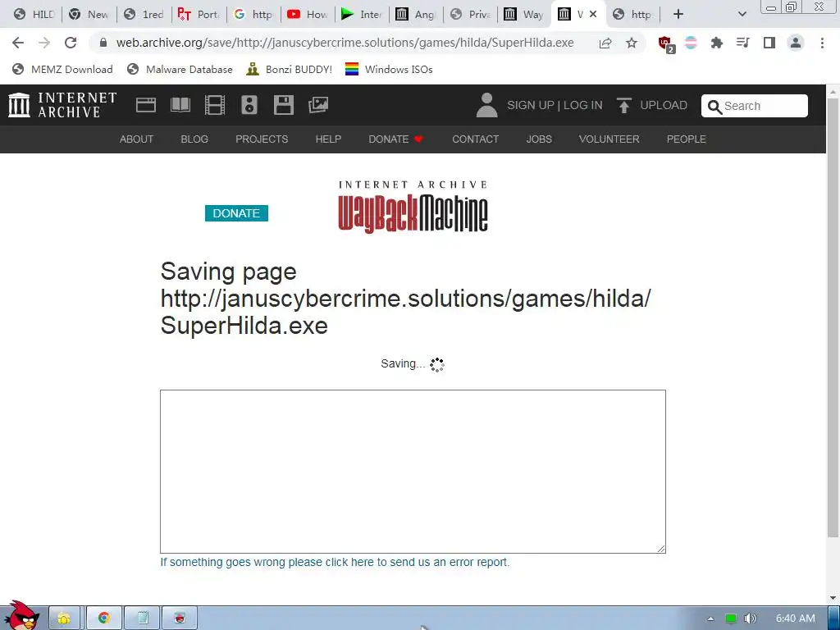Click the Angry Birds start button
Screen dimensions: 840x630
[x=21, y=615]
